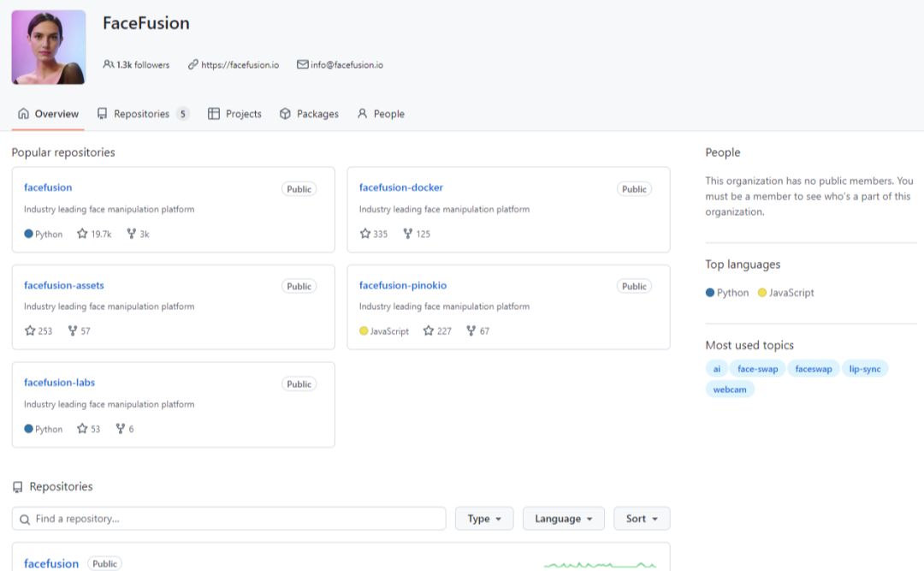Click the star icon for facefusion-assets

click(30, 331)
